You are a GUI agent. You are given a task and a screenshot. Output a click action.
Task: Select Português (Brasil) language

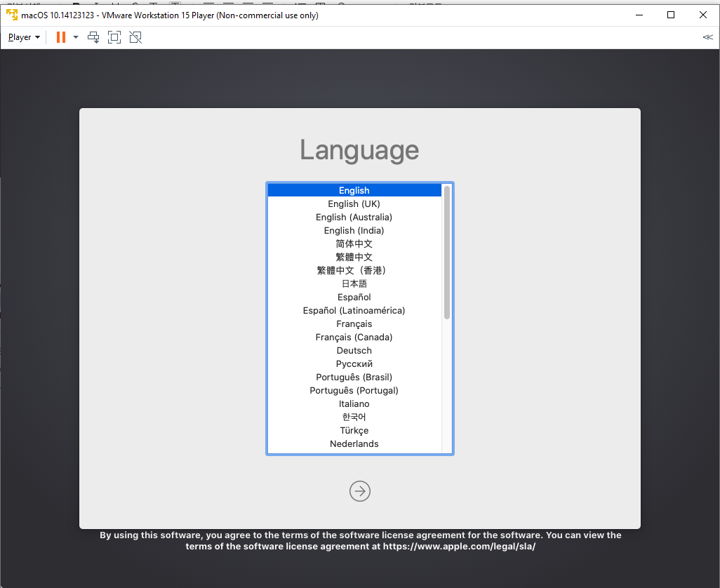[x=354, y=377]
